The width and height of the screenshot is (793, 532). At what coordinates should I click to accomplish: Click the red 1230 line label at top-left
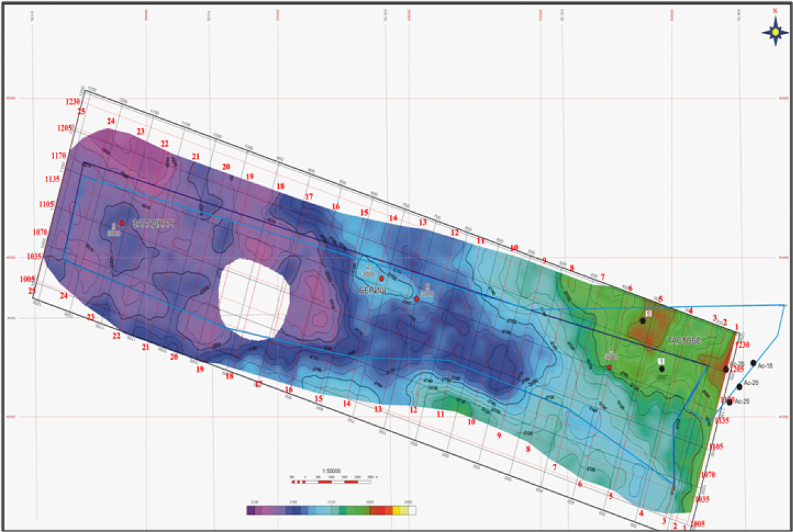coord(73,102)
